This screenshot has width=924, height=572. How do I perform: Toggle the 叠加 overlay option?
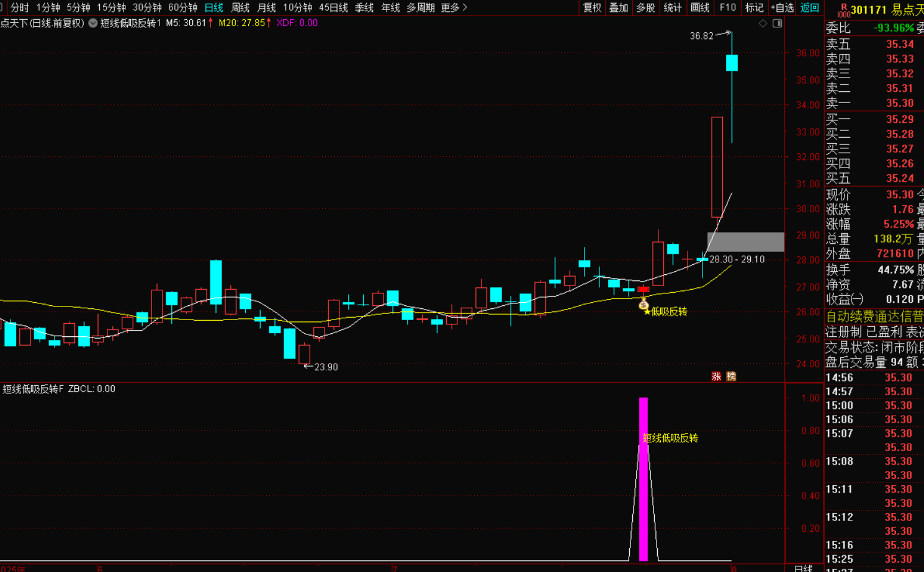coord(619,7)
